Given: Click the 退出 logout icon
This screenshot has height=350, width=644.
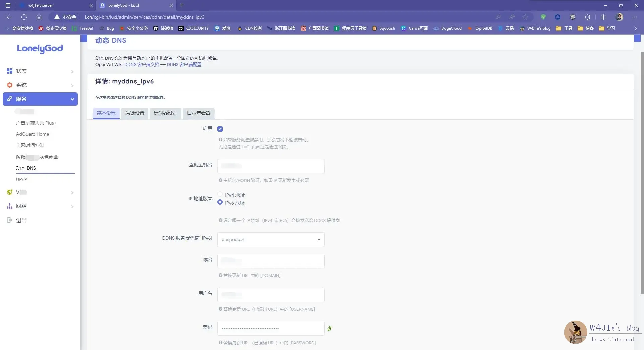Looking at the screenshot, I should click(x=9, y=220).
